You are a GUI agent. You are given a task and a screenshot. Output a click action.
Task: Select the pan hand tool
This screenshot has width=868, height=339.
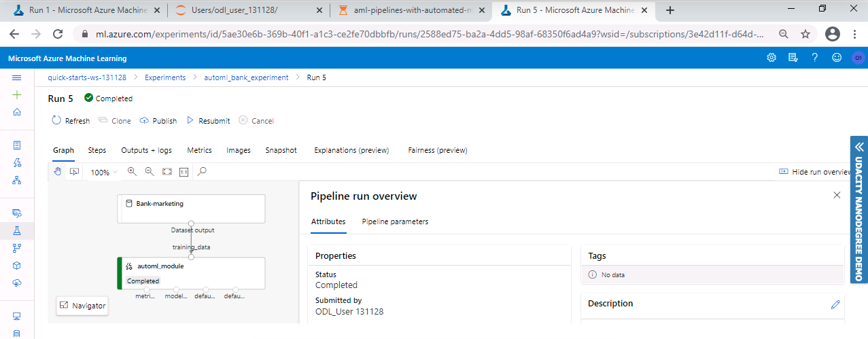tap(58, 172)
